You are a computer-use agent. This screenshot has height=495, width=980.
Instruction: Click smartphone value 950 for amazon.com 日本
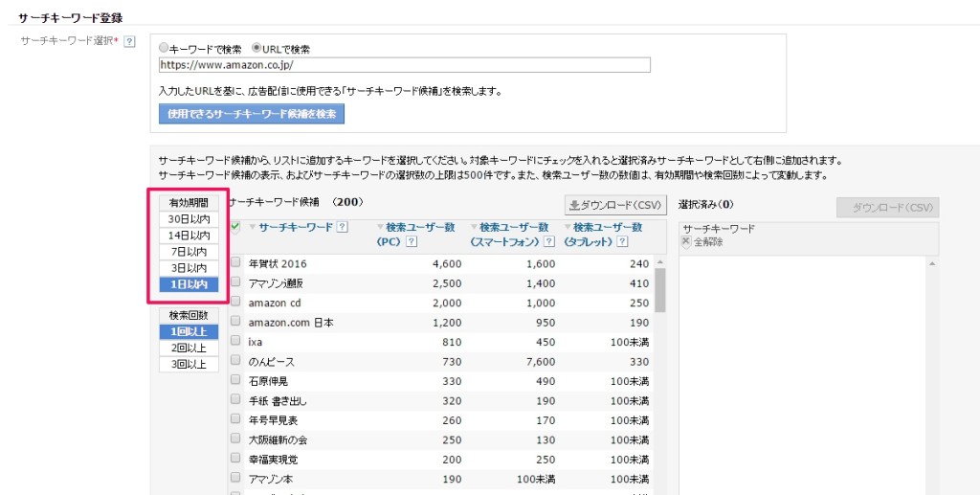tap(545, 323)
